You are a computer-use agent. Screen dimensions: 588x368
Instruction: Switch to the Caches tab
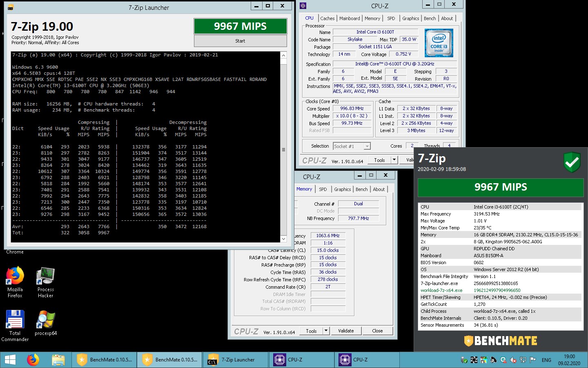click(x=327, y=18)
